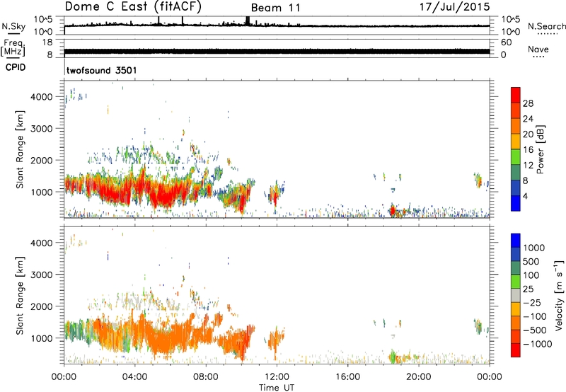The image size is (566, 392).
Task: Click the '4000' tick on the power panel
Action: click(x=42, y=97)
